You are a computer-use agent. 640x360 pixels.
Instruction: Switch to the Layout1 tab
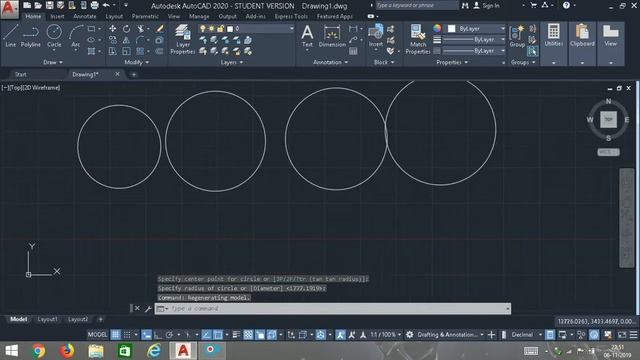pyautogui.click(x=47, y=319)
